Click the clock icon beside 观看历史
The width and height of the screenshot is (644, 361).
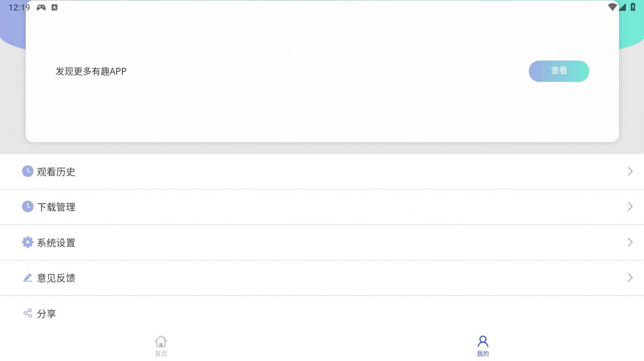tap(27, 171)
